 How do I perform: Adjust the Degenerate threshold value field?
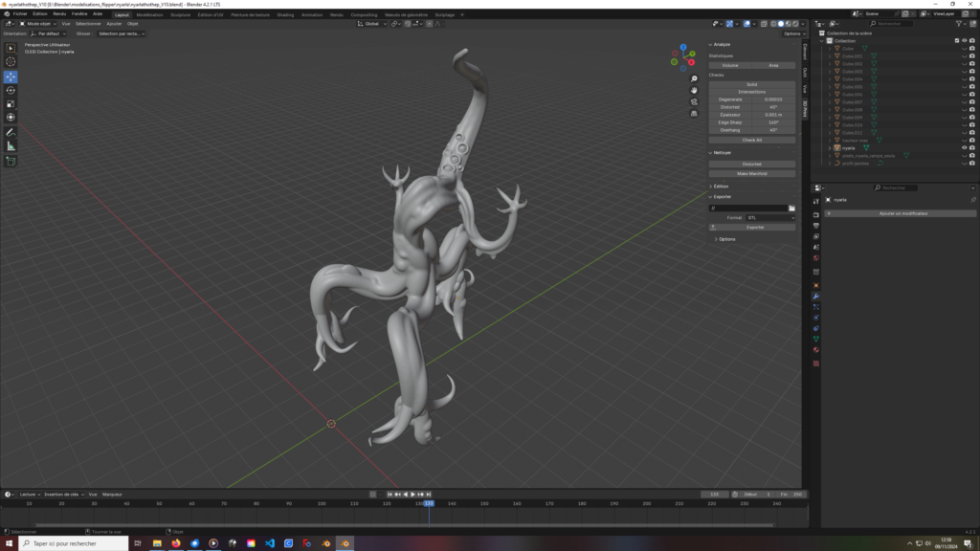773,99
